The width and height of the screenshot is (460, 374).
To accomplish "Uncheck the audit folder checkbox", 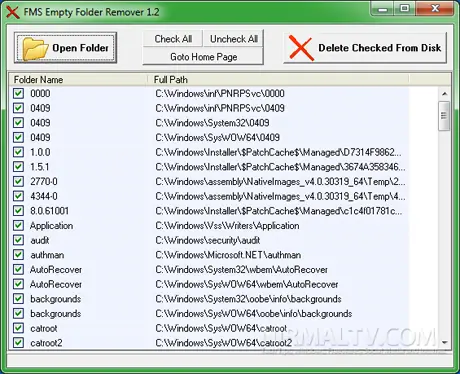I will pyautogui.click(x=18, y=240).
